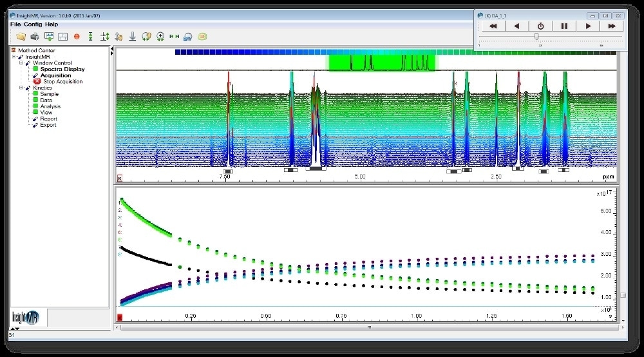
Task: Click the download arrow toolbar icon
Action: [132, 37]
